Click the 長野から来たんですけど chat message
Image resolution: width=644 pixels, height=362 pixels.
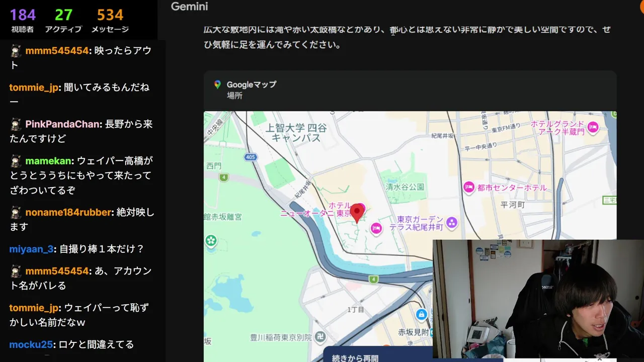pos(81,131)
